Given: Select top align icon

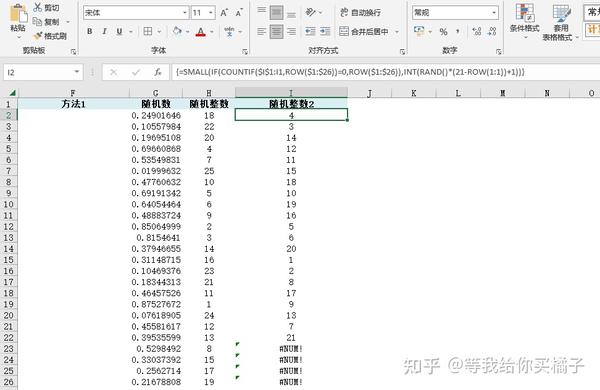Looking at the screenshot, I should pyautogui.click(x=261, y=12).
